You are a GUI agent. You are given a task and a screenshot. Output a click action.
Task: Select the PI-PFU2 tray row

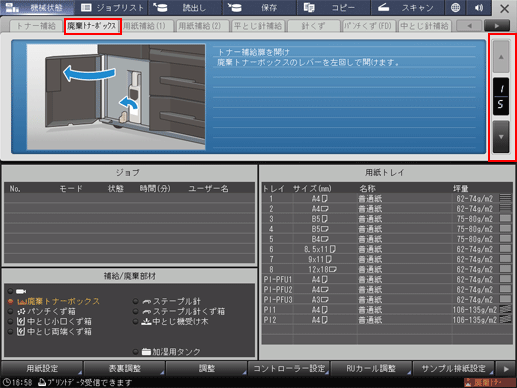(x=387, y=289)
